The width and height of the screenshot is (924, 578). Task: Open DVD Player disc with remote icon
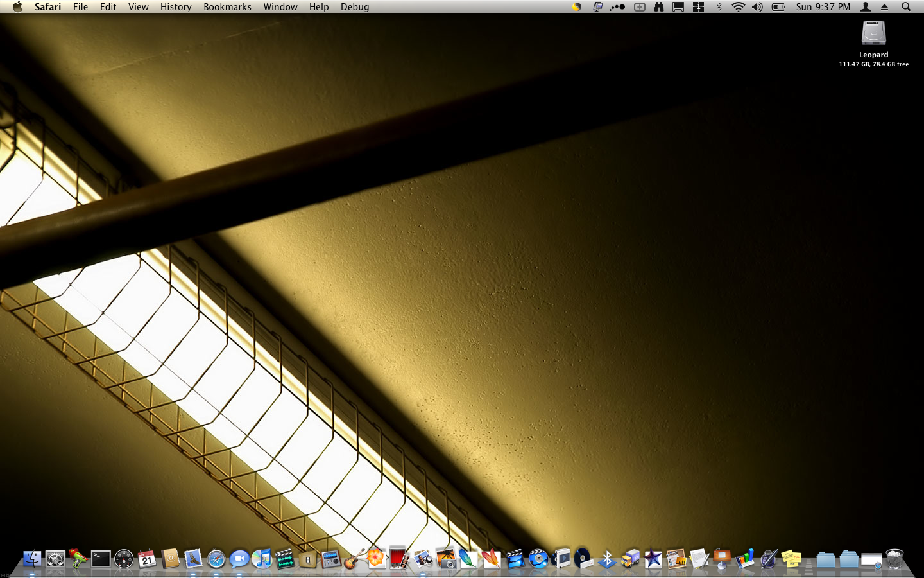click(x=584, y=559)
